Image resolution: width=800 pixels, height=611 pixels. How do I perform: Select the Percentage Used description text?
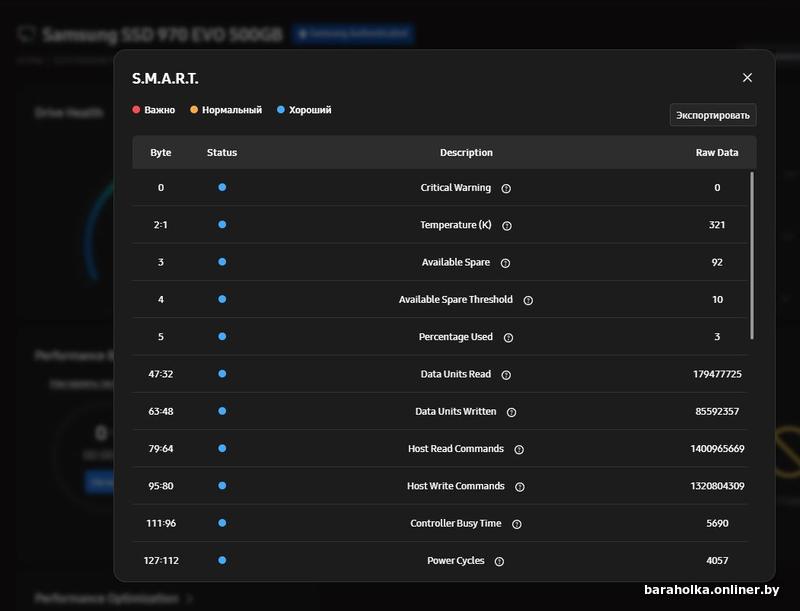(456, 337)
